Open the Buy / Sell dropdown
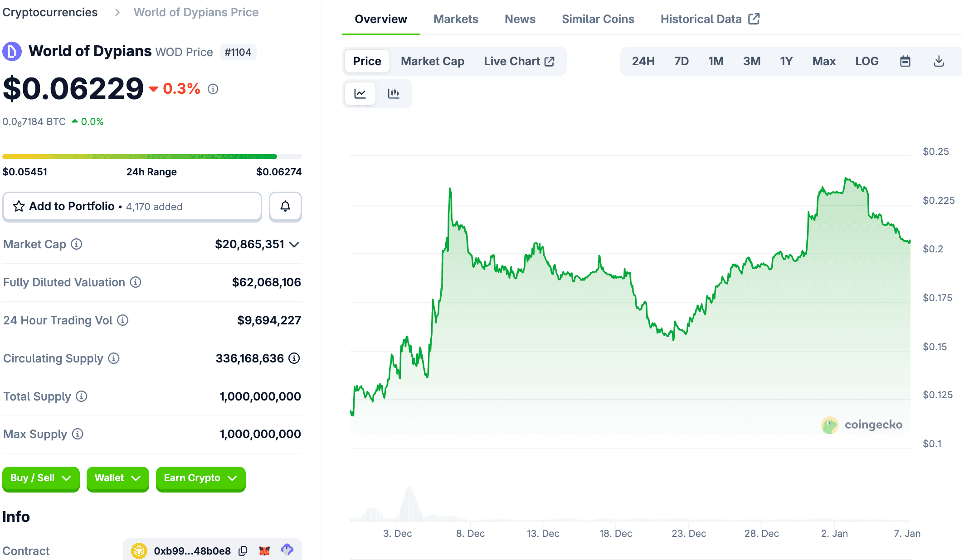Screen dimensions: 964x560 (x=41, y=478)
